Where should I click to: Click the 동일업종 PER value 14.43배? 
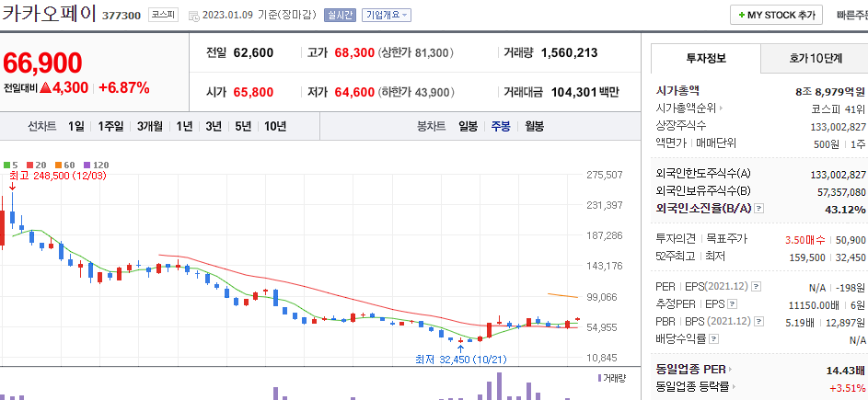pyautogui.click(x=845, y=370)
